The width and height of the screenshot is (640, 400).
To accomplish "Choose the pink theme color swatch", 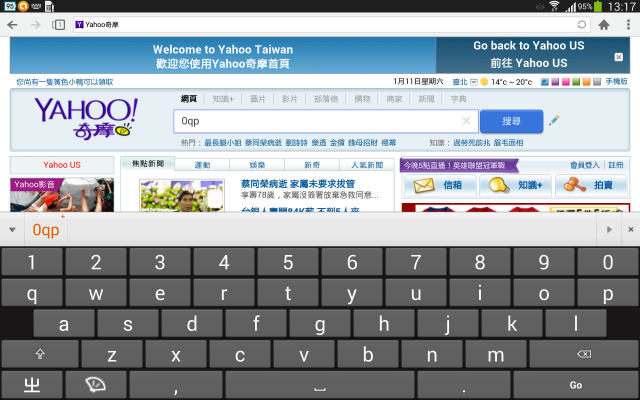I will pyautogui.click(x=566, y=82).
